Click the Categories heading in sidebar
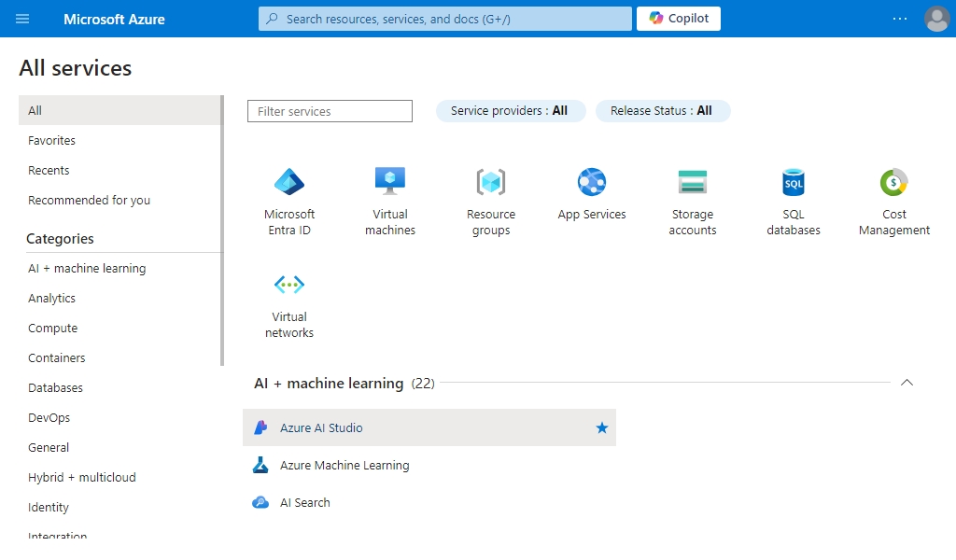Viewport: 956px width, 560px height. [60, 238]
